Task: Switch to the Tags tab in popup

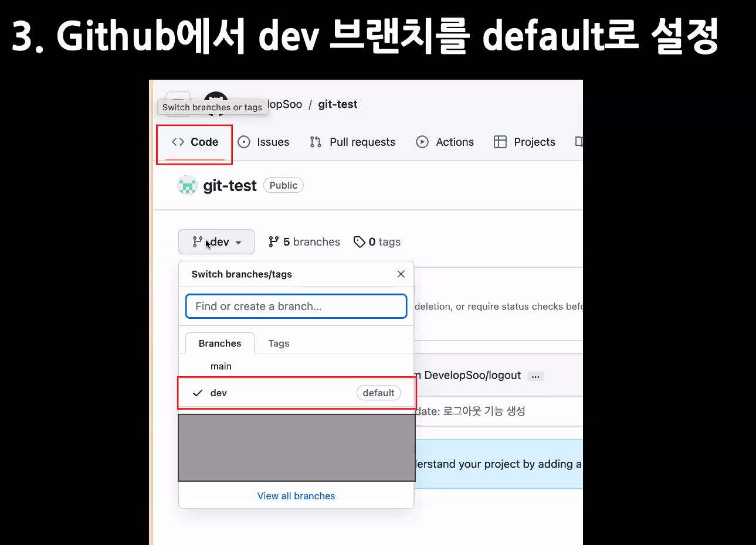Action: [279, 343]
